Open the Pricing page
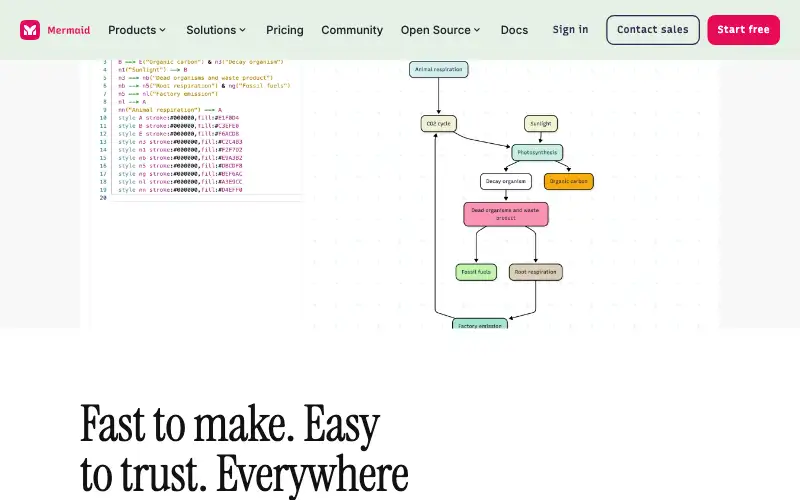800x500 pixels. (x=285, y=30)
